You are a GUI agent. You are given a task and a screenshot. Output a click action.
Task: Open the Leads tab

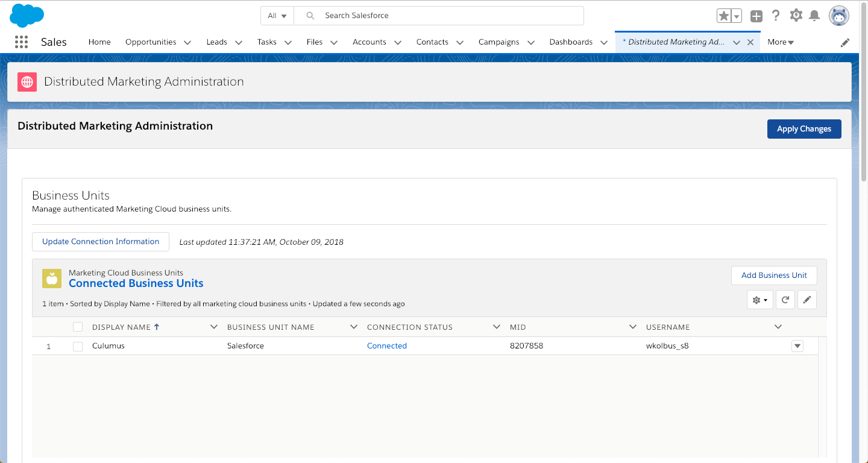216,42
